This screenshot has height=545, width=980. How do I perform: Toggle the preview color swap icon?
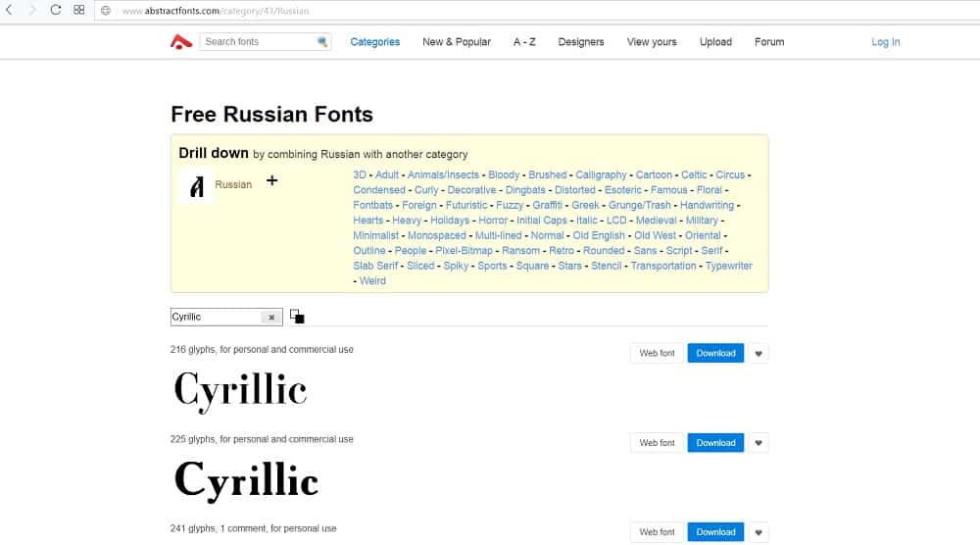297,317
